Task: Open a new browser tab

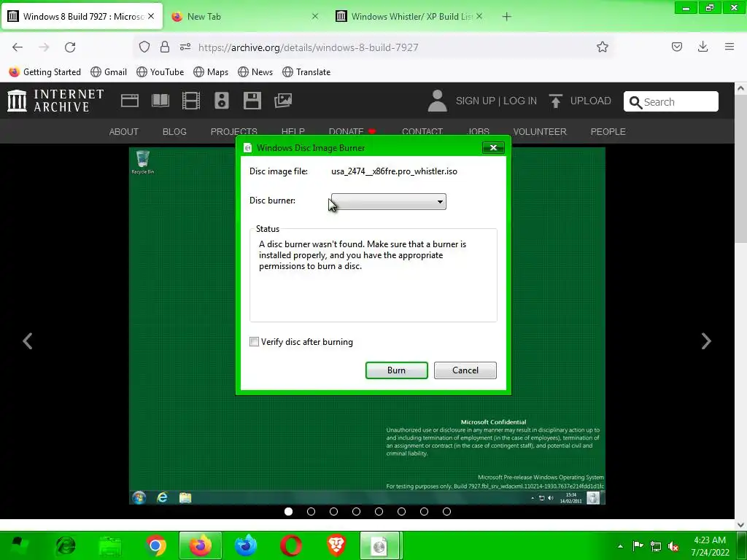Action: 506,17
